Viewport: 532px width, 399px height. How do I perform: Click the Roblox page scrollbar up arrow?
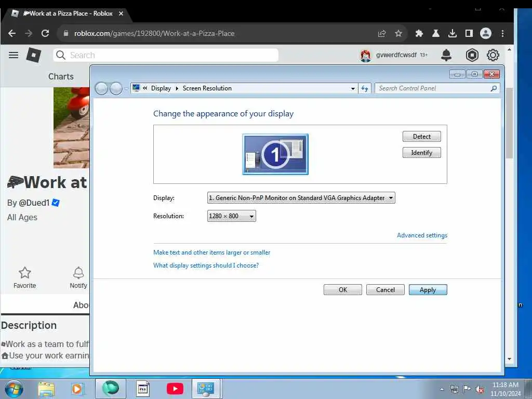coord(509,49)
